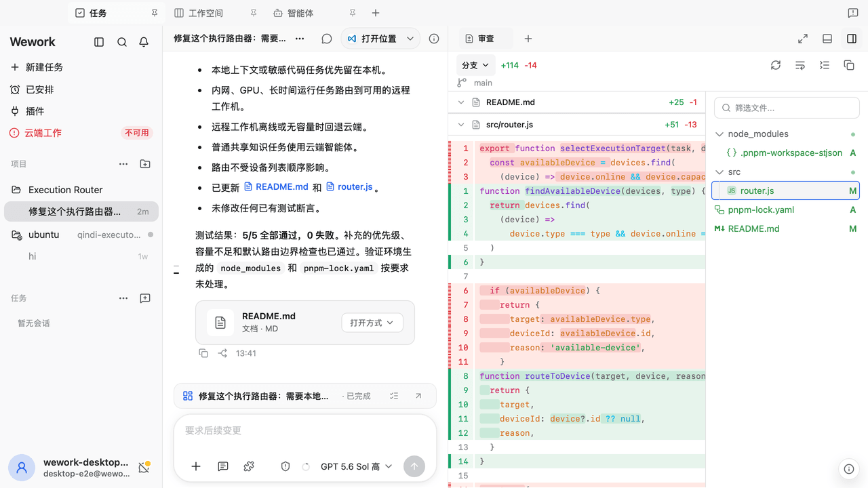868x488 pixels.
Task: Toggle the right side panel button
Action: (x=852, y=39)
